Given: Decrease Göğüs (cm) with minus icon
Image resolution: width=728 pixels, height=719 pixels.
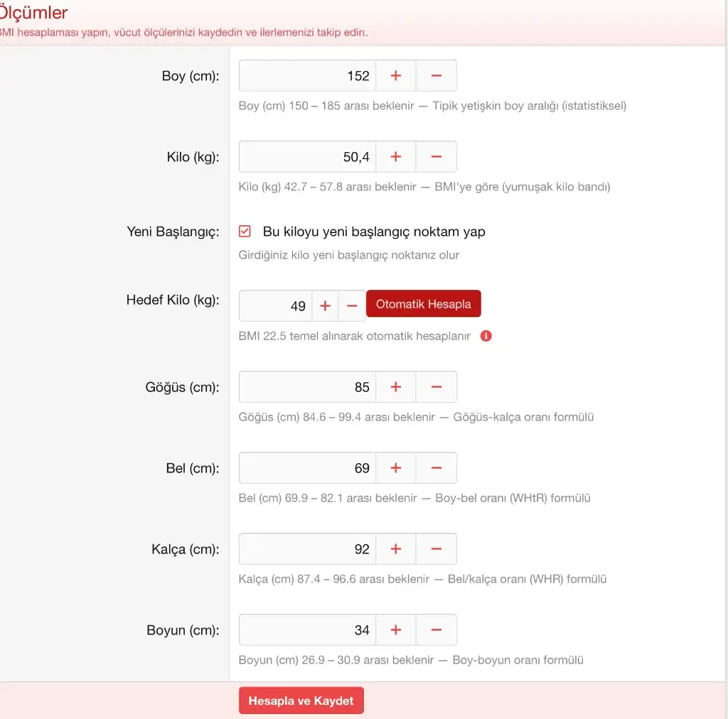Looking at the screenshot, I should click(x=436, y=387).
